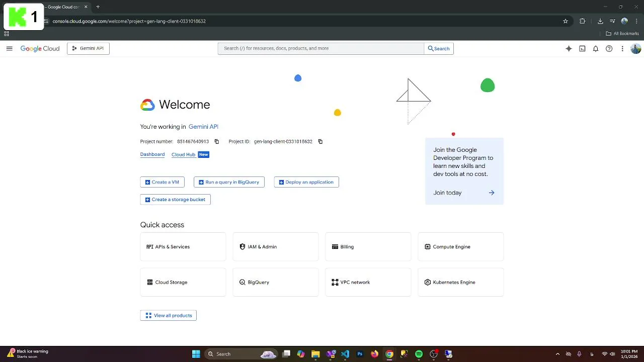This screenshot has height=362, width=644.
Task: Open Chrome downloads icon
Action: pos(600,21)
